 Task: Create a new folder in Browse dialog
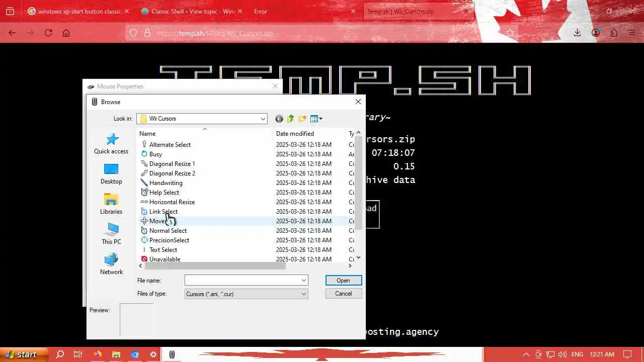302,119
